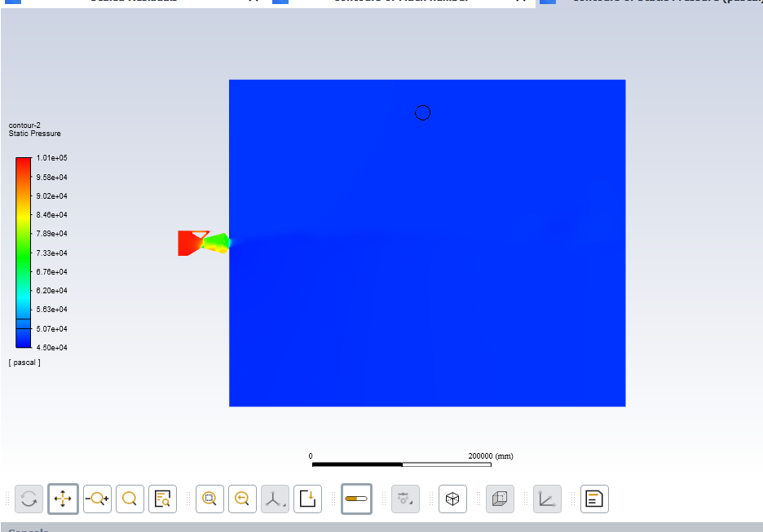
Task: Select the Zoom to Area magnifier tool
Action: coord(130,499)
